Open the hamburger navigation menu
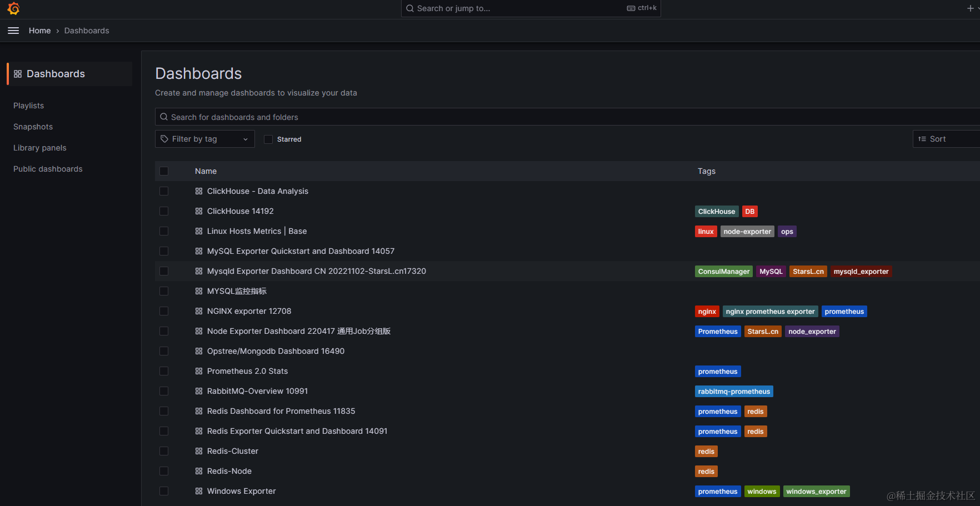The height and width of the screenshot is (506, 980). pos(13,31)
